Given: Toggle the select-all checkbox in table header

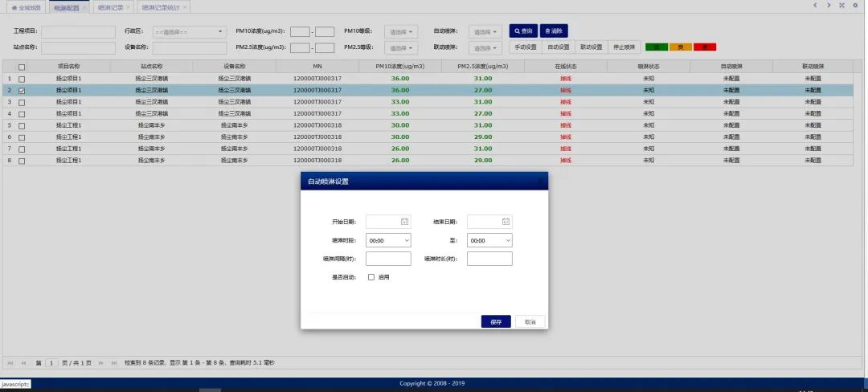Looking at the screenshot, I should [22, 67].
